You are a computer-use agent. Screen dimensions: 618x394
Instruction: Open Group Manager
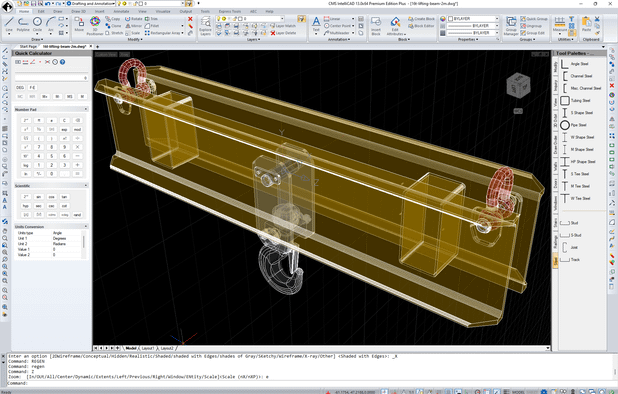pos(511,26)
